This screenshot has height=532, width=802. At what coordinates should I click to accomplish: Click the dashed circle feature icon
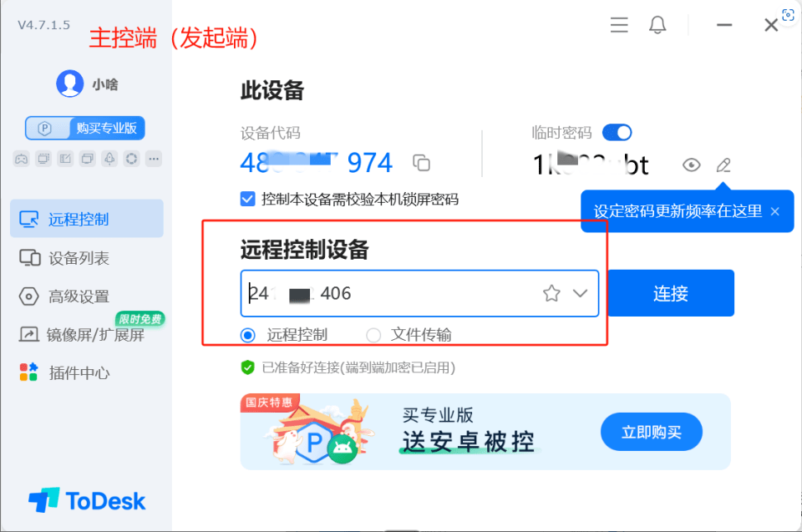pyautogui.click(x=131, y=159)
